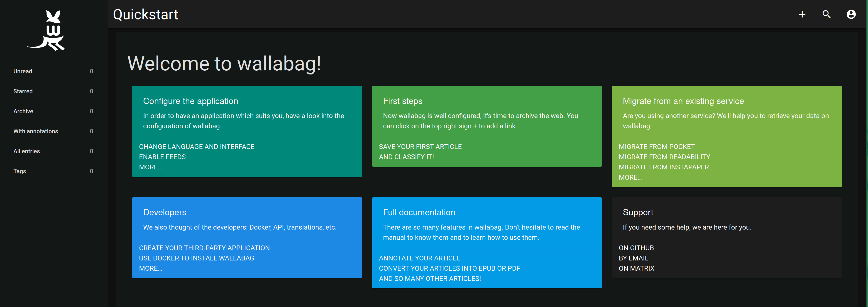Click More… in Configure the application card
This screenshot has height=307, width=868.
pyautogui.click(x=150, y=167)
